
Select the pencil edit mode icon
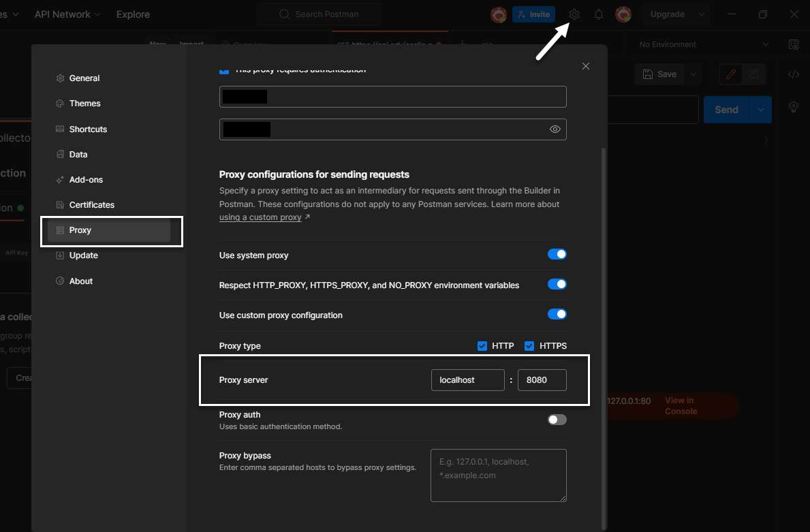731,74
